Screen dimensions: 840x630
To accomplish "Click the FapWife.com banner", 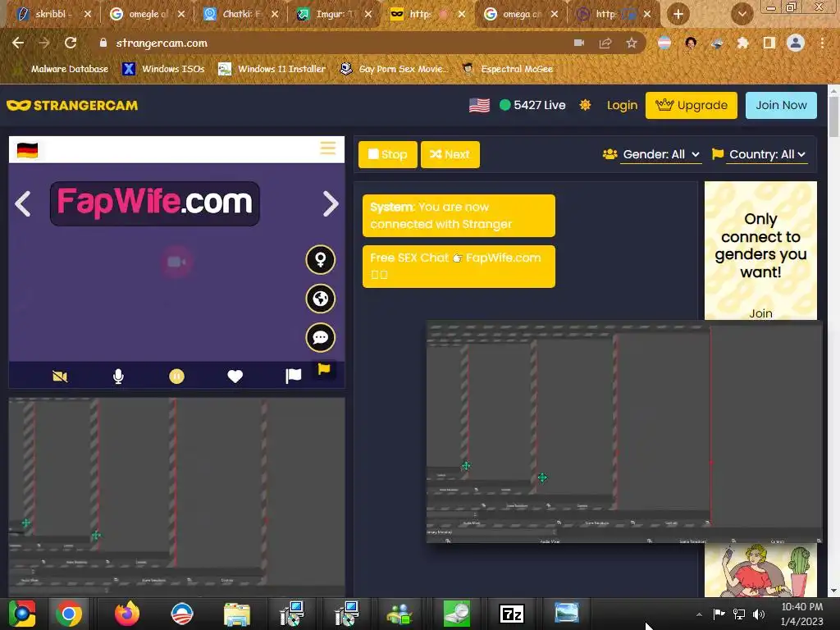I will [155, 203].
